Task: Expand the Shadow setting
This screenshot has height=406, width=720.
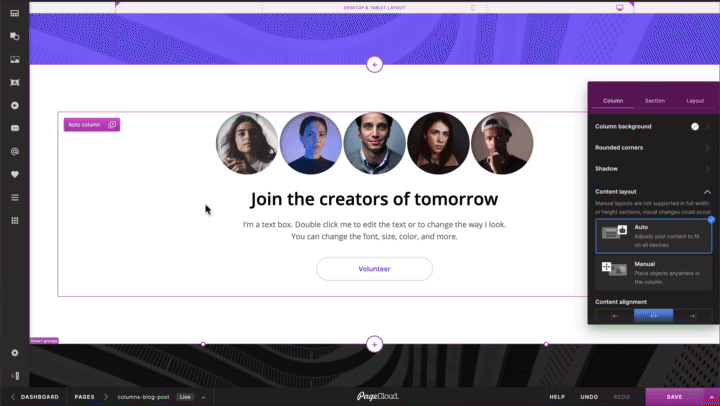Action: click(x=652, y=169)
